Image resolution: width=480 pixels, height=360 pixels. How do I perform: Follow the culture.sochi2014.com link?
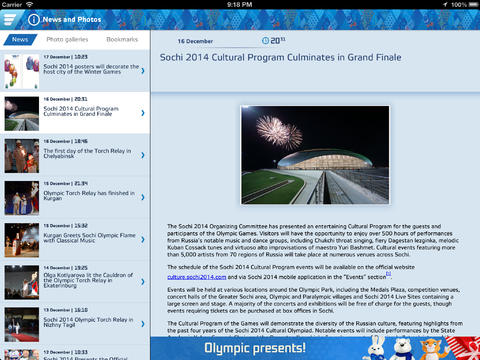click(x=197, y=277)
